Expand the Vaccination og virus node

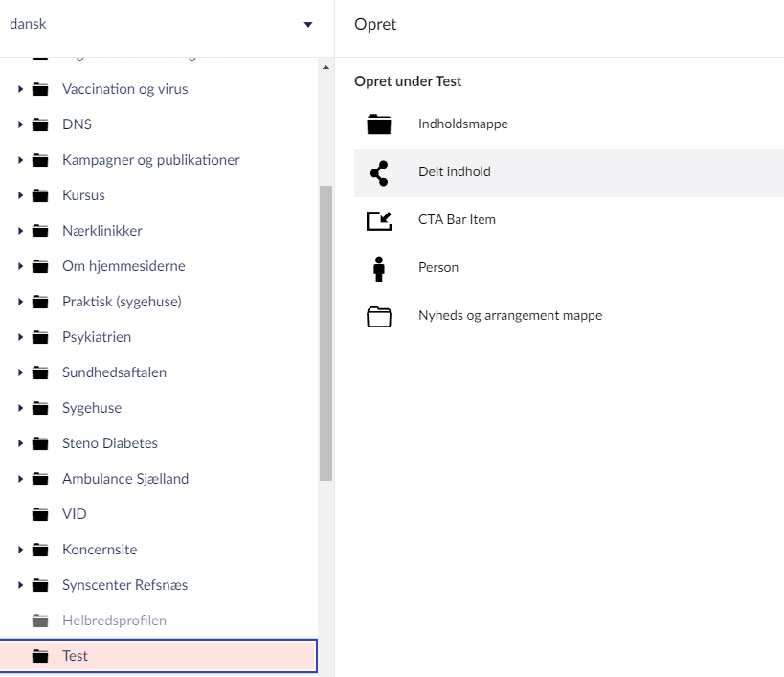click(20, 89)
